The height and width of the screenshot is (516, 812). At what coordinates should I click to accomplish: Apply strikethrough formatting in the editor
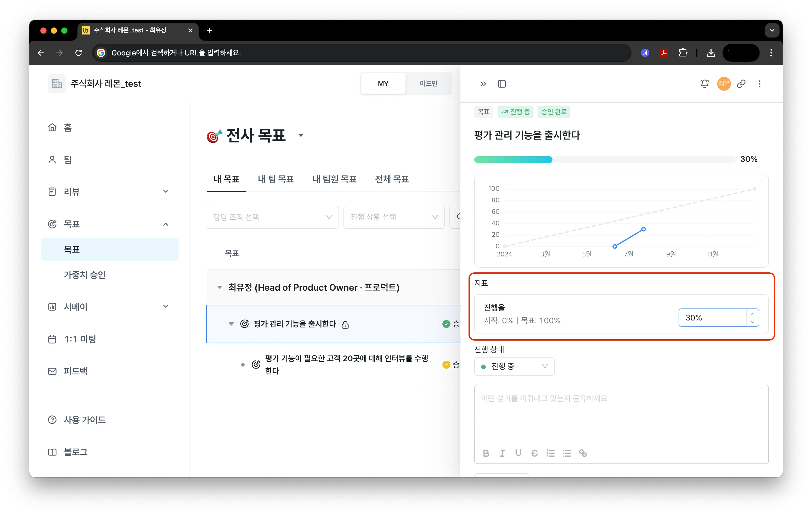[534, 453]
